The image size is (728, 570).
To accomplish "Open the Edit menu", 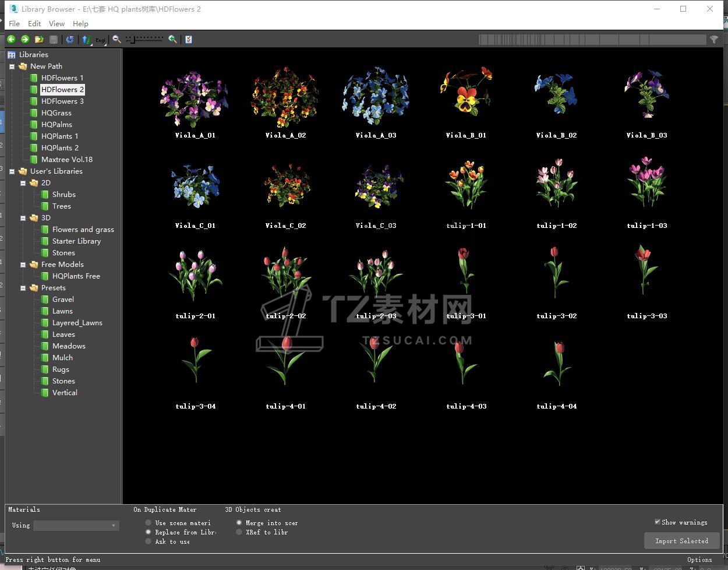I will [34, 23].
